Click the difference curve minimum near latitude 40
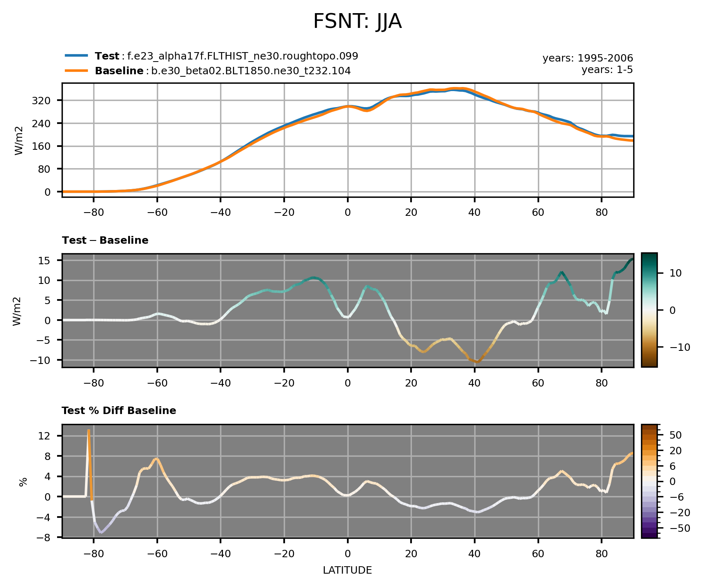Viewport: 703px width, 588px height. tap(476, 361)
